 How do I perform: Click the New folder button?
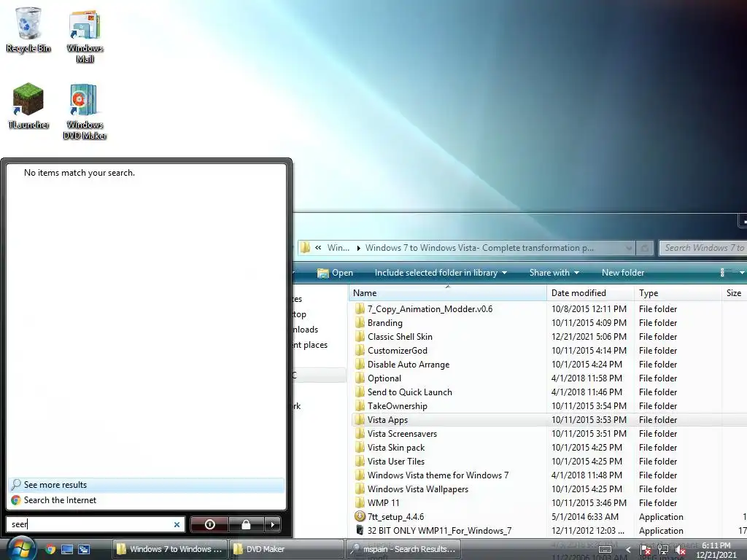pyautogui.click(x=623, y=273)
